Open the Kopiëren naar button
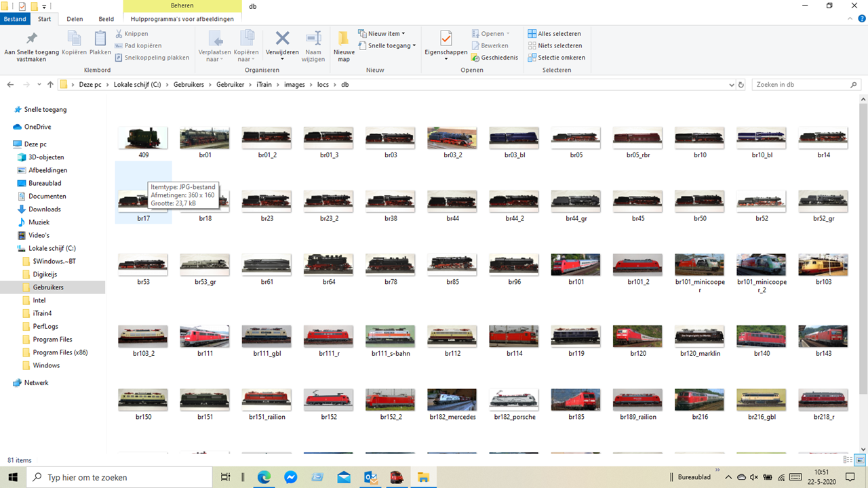Image resolution: width=868 pixels, height=488 pixels. (246, 46)
